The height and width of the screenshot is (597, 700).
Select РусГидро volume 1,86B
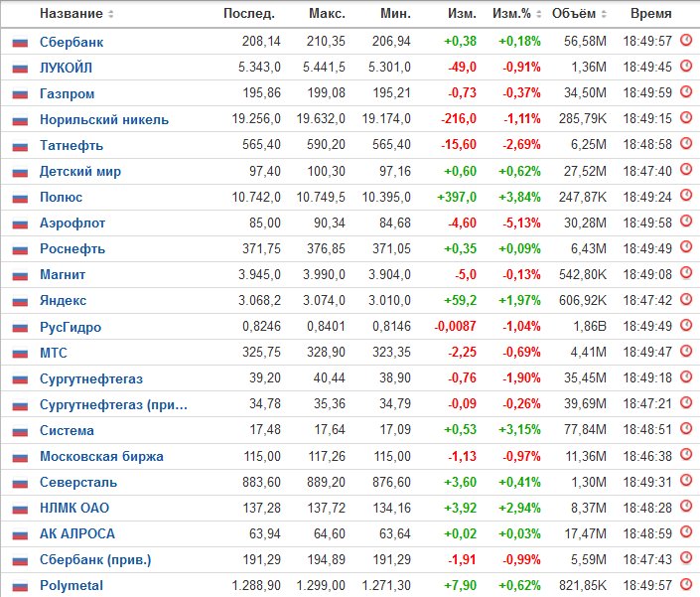point(590,327)
